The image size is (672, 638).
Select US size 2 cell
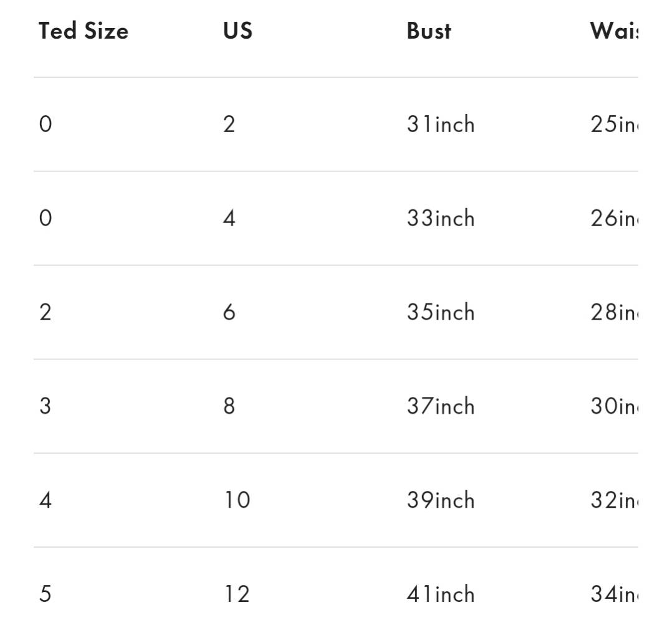point(229,124)
